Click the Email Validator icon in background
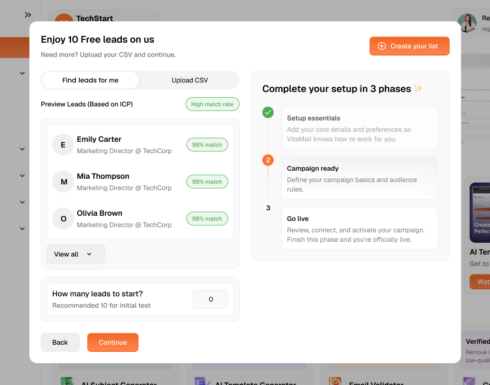 (335, 381)
